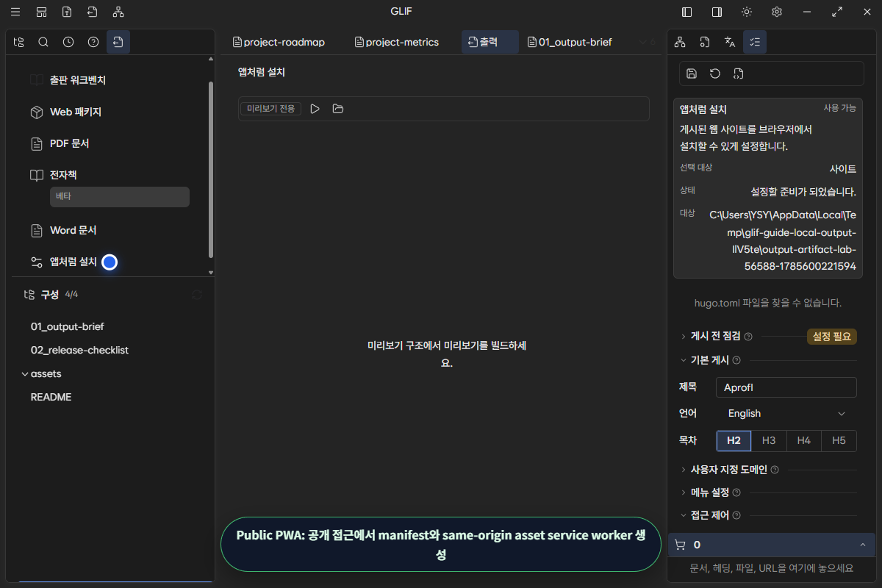Show help for 접근 제어
Screen dimensions: 882x588
tap(736, 516)
